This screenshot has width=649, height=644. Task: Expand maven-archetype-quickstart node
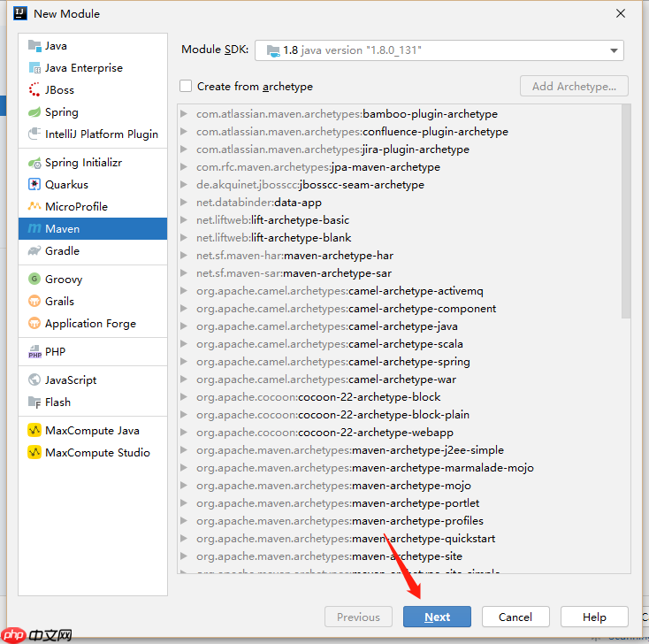coord(184,539)
